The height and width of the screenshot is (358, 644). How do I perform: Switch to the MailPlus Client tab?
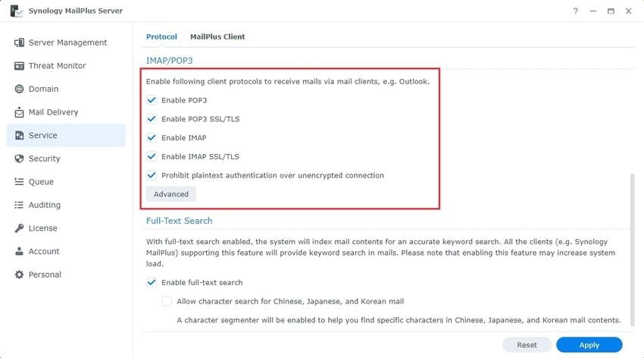(x=217, y=36)
